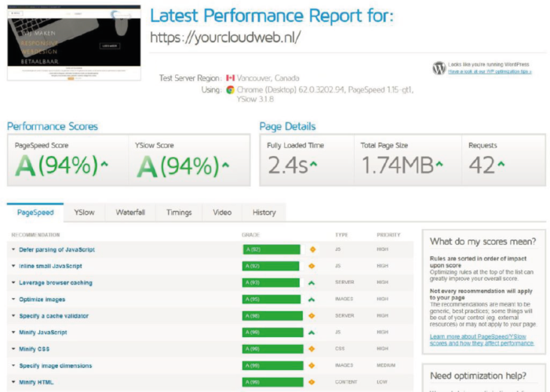Open the Waterfall tab
The height and width of the screenshot is (392, 550).
(130, 212)
